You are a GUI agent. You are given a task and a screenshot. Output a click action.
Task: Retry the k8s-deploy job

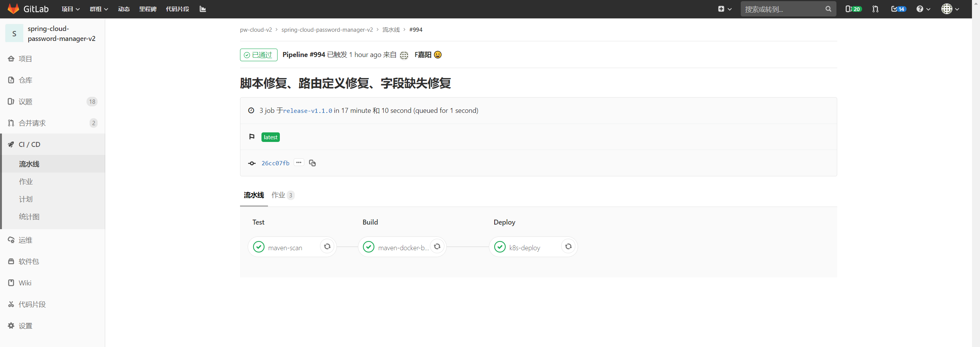point(568,246)
